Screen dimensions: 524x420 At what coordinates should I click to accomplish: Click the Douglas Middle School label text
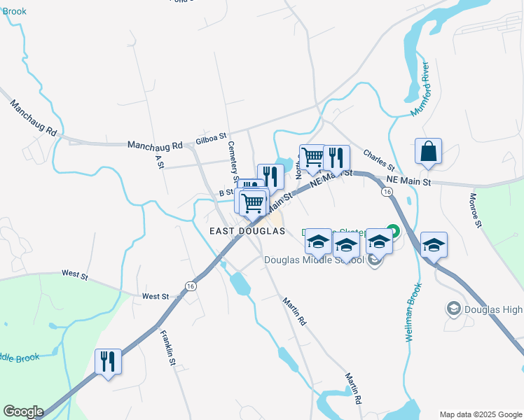tap(314, 260)
